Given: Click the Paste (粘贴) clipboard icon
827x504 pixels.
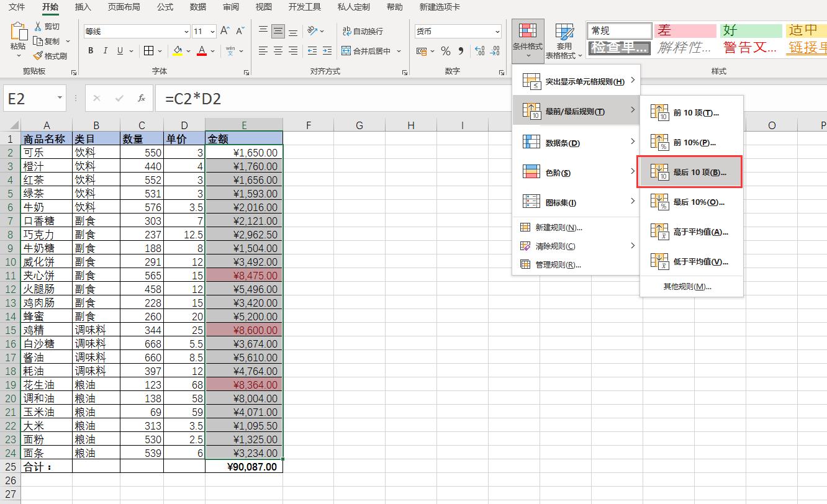Looking at the screenshot, I should point(19,32).
